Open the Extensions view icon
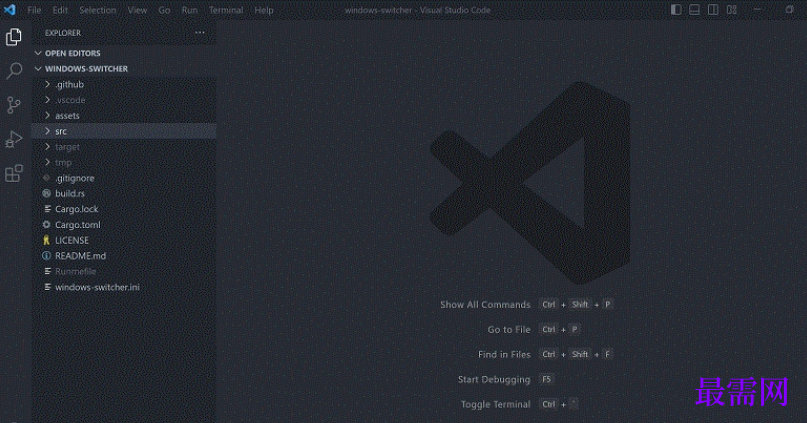The width and height of the screenshot is (807, 423). 14,173
